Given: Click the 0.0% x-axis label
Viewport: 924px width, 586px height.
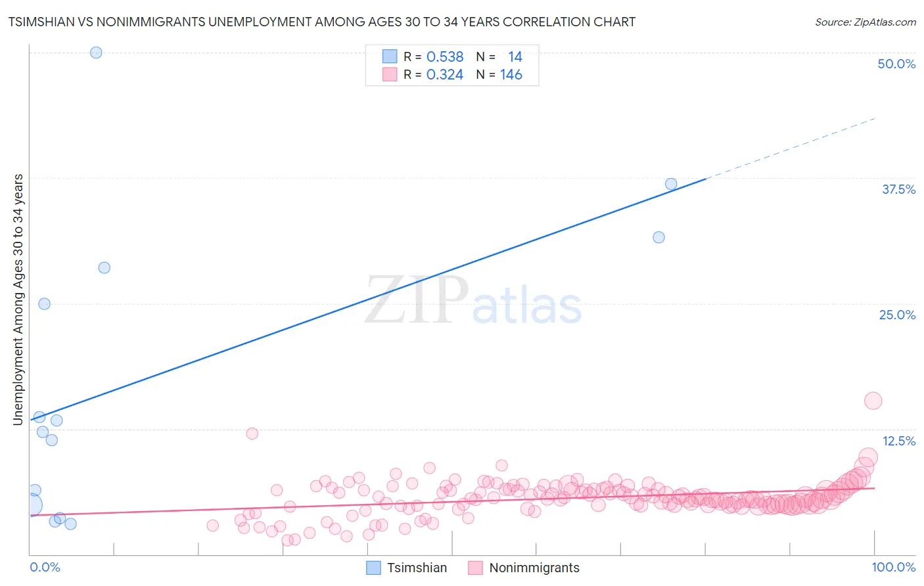Looking at the screenshot, I should (45, 567).
